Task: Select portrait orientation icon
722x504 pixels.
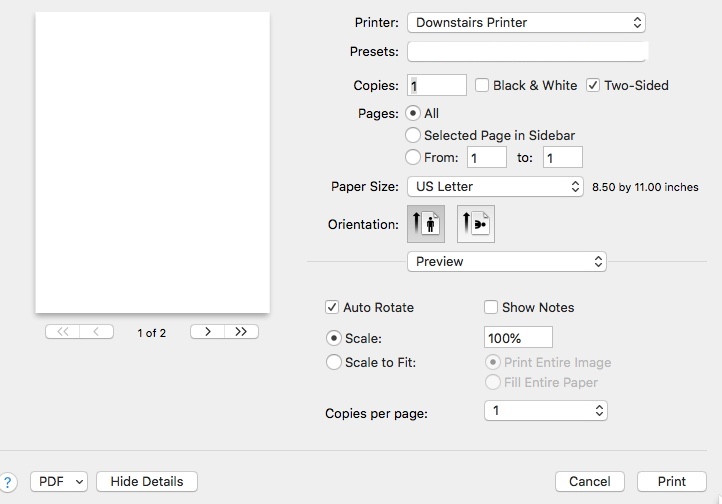Action: point(426,224)
